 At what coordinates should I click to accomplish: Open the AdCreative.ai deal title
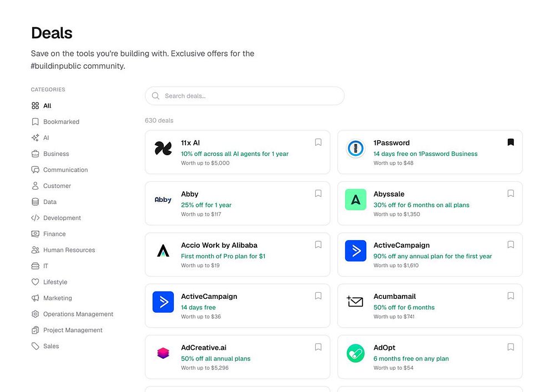204,348
